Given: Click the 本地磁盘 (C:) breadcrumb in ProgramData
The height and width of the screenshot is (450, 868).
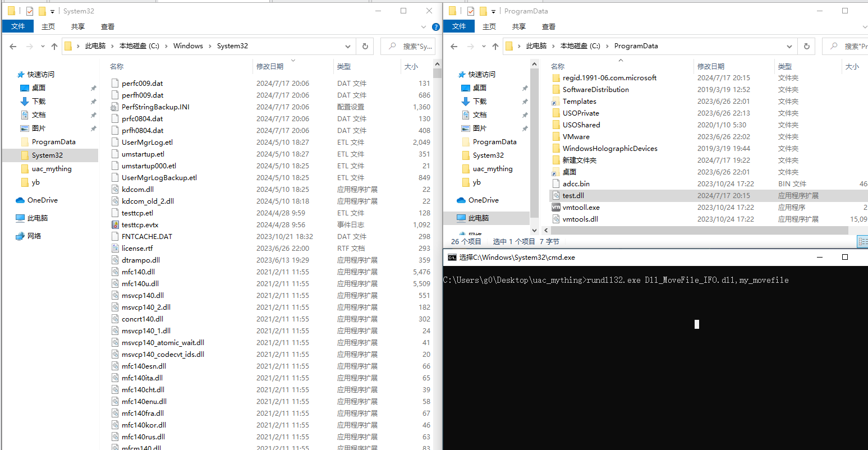Looking at the screenshot, I should [580, 46].
